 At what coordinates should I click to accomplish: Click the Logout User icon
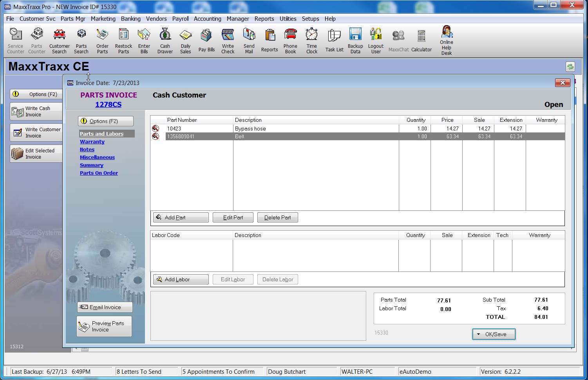[376, 40]
